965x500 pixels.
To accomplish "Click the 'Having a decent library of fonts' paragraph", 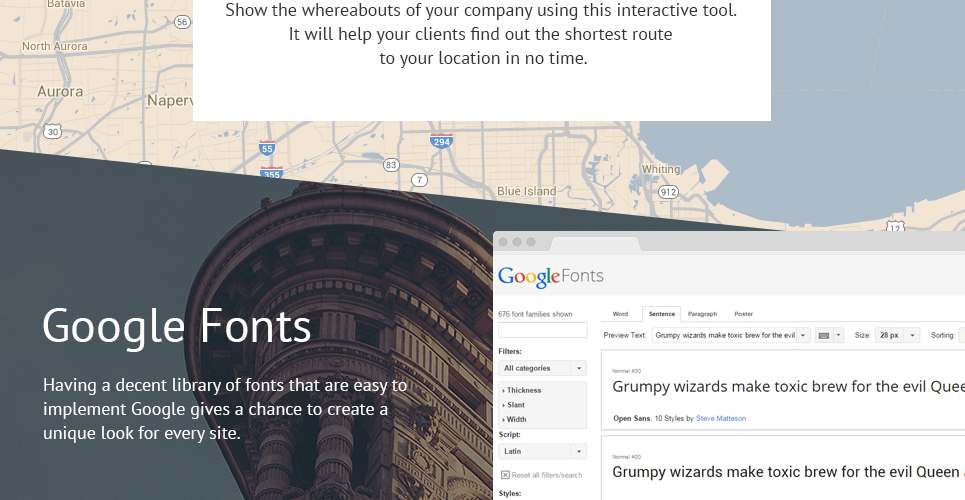I will coord(225,409).
